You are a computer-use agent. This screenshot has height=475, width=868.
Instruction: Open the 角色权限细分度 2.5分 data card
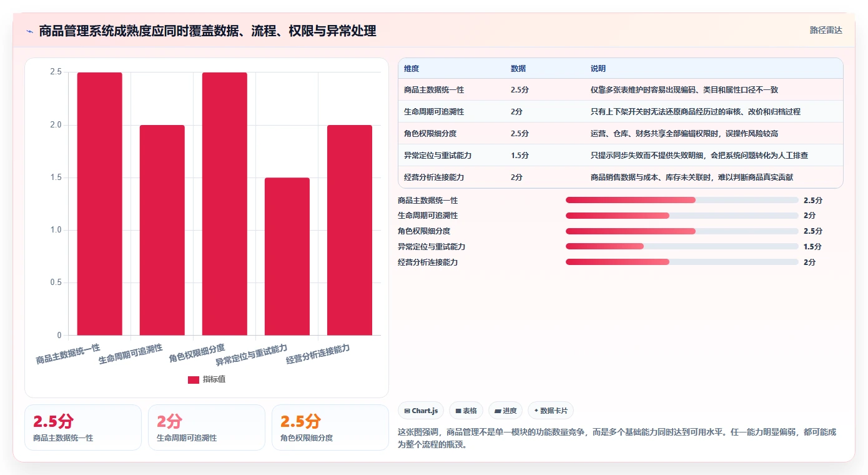(330, 427)
